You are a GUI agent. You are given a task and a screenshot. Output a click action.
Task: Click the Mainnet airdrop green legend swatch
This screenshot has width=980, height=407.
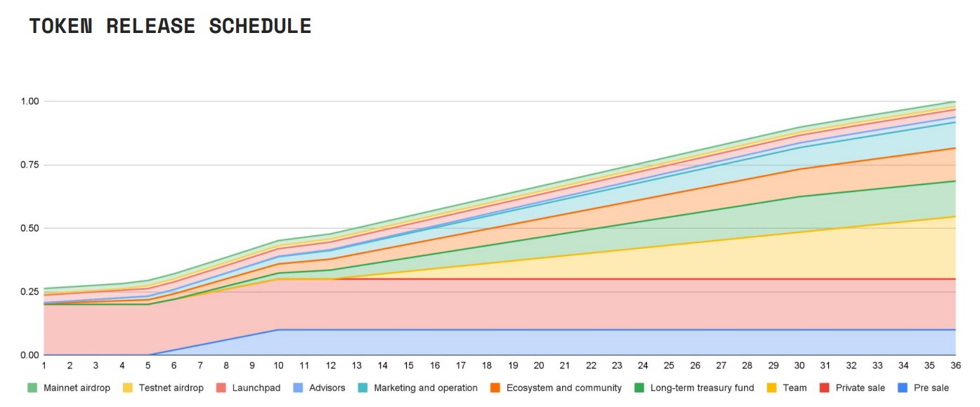(32, 388)
